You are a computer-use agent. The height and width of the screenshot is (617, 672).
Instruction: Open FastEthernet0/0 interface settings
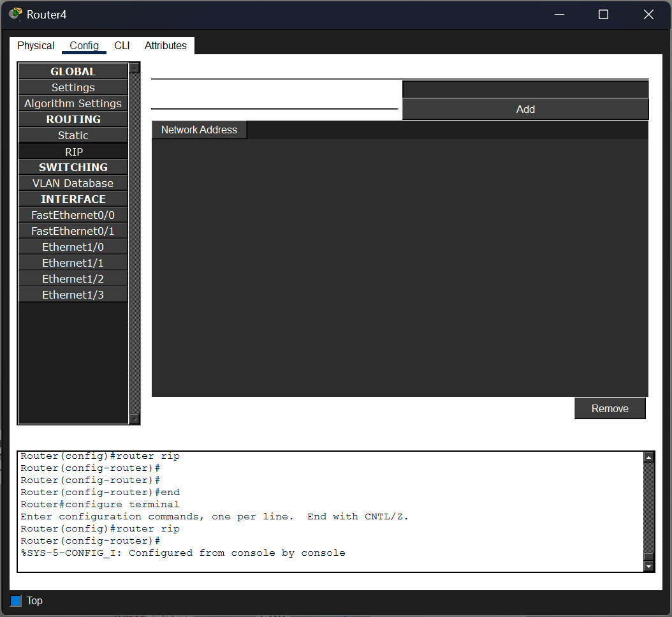click(73, 215)
